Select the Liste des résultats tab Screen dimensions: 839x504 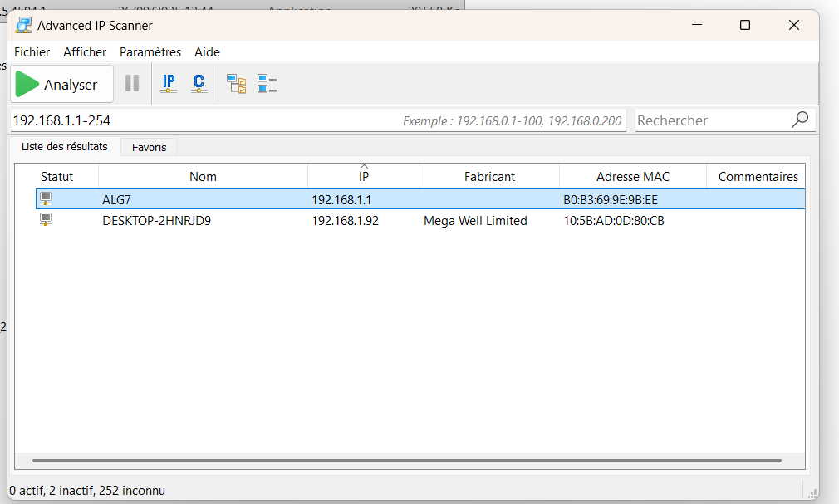[64, 146]
